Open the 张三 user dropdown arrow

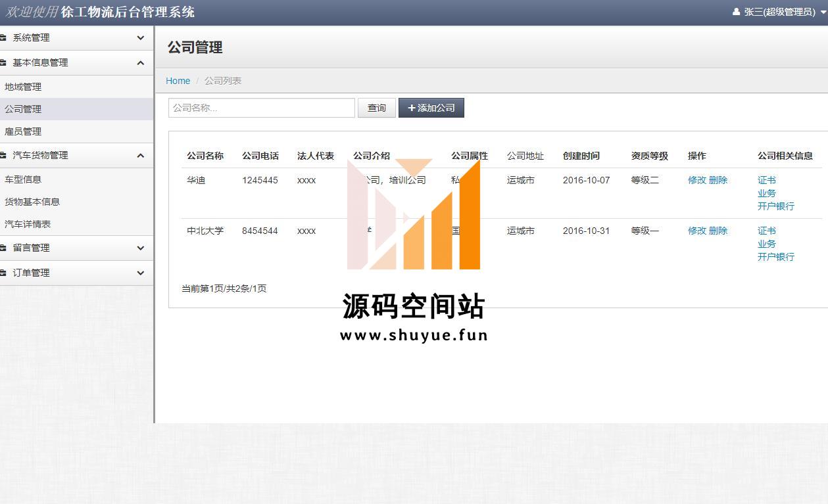coord(823,12)
